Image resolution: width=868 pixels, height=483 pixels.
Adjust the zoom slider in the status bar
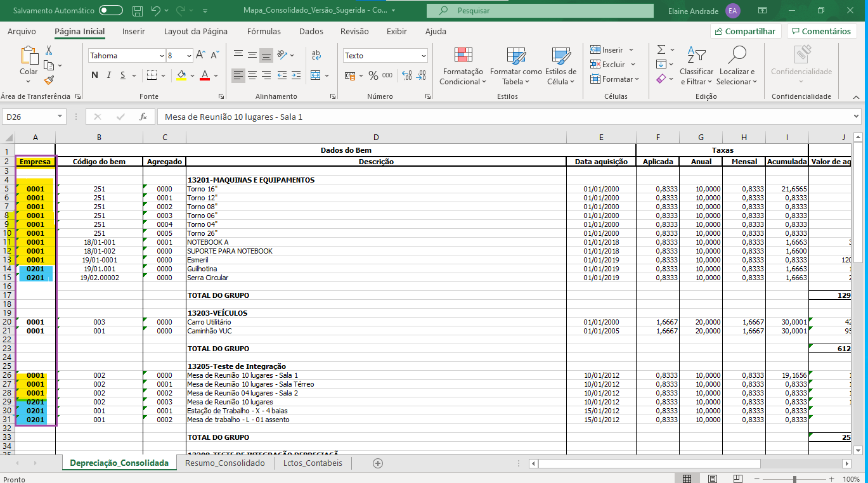tap(794, 479)
